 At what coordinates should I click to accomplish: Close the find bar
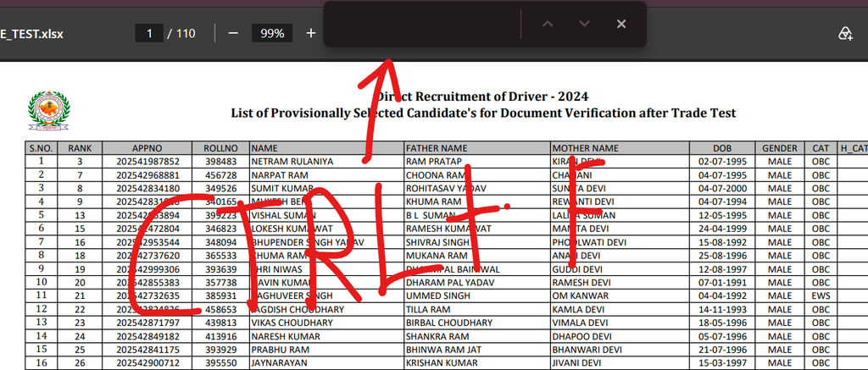point(621,24)
